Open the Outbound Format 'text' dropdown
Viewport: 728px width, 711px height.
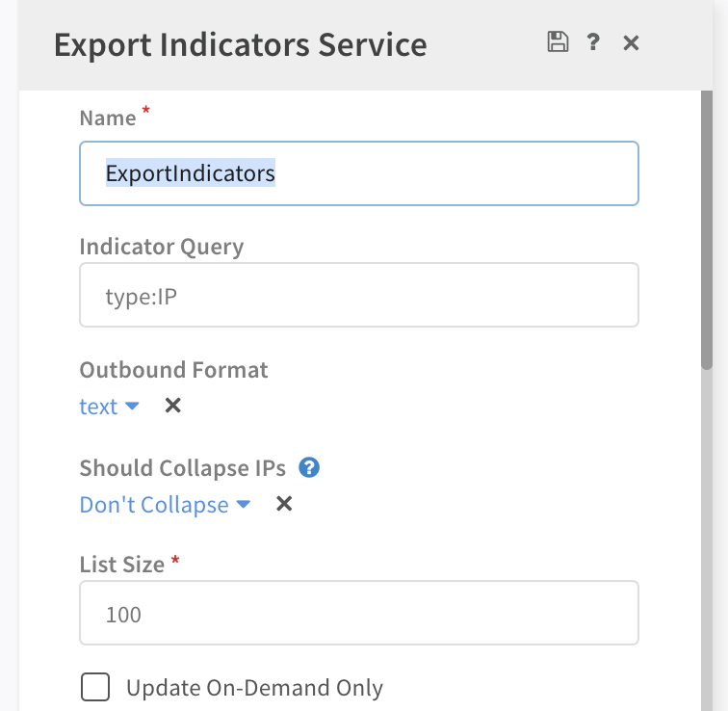[x=98, y=407]
